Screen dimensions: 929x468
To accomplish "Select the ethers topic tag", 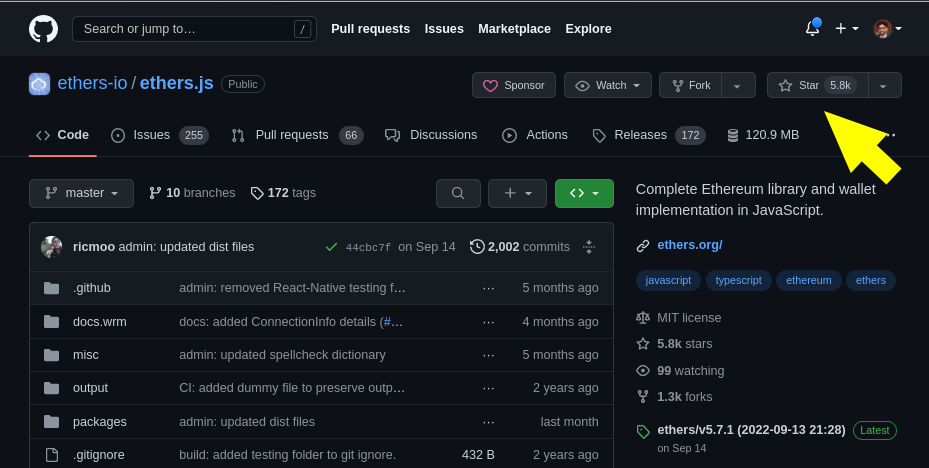I will (871, 280).
